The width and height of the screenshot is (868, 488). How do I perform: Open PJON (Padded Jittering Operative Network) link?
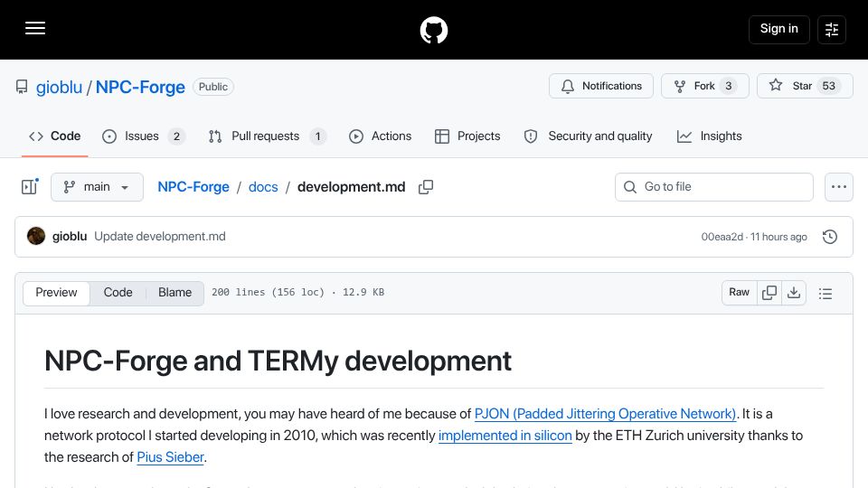pyautogui.click(x=605, y=414)
